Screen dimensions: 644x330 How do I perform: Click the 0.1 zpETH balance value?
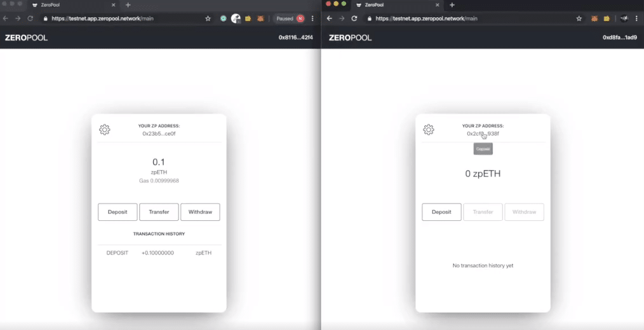(x=159, y=162)
